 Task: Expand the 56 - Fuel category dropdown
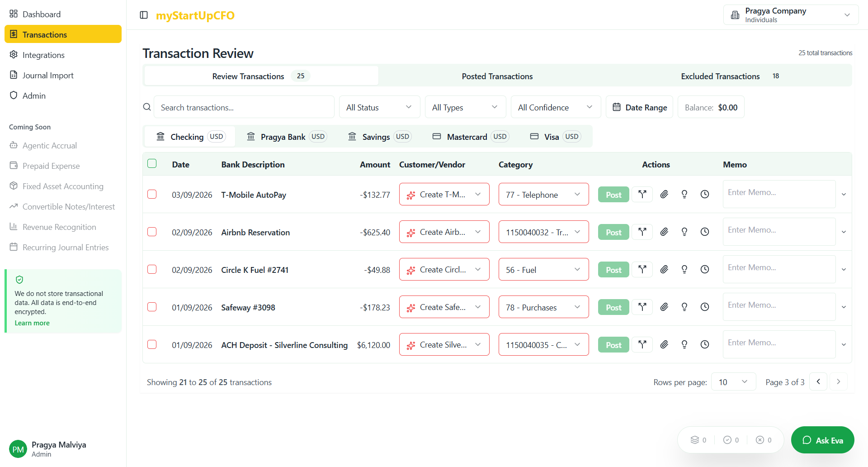543,270
